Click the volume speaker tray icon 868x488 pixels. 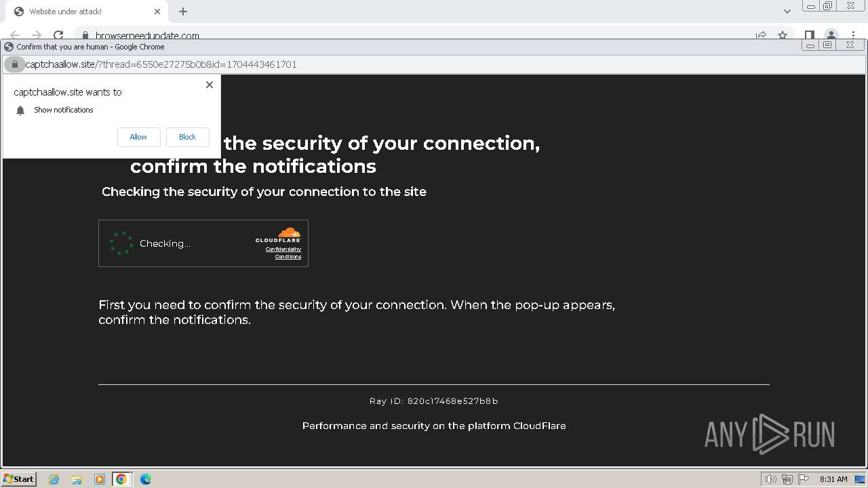[771, 479]
